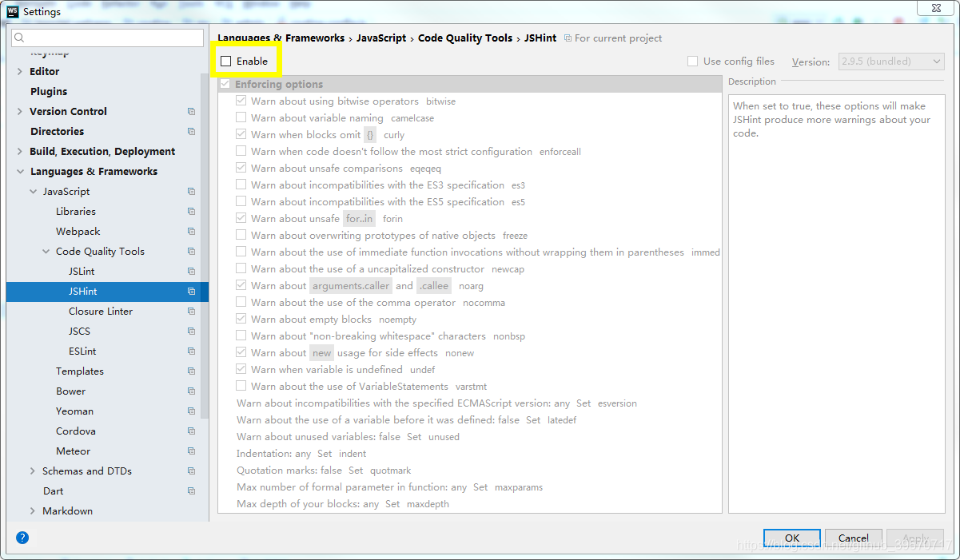
Task: Click the project-level icon beside JSCS
Action: pyautogui.click(x=191, y=332)
